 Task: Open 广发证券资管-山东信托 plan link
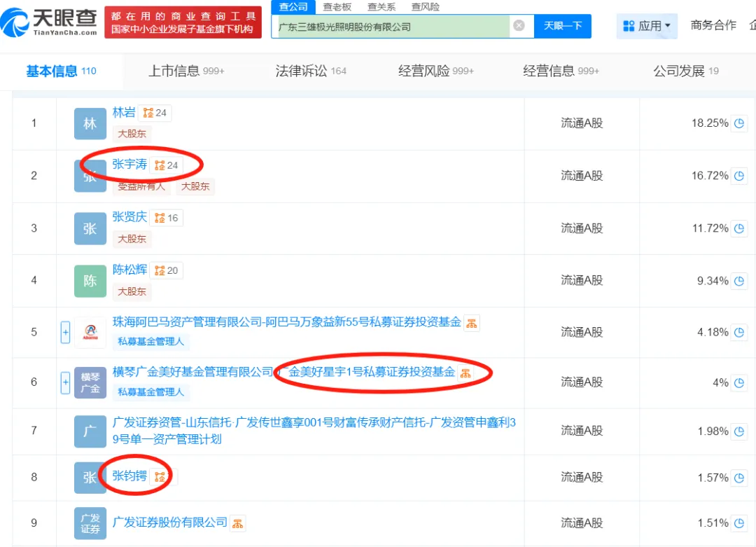click(314, 431)
